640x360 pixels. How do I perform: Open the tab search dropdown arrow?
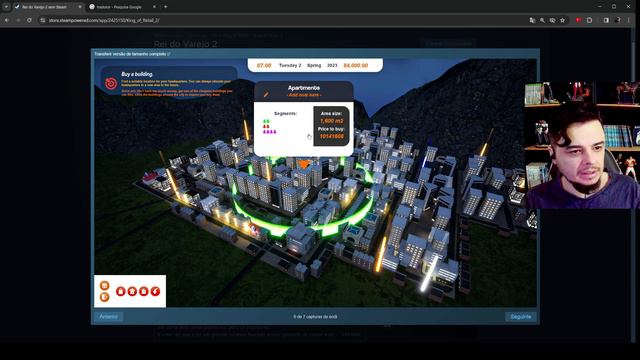pos(6,7)
